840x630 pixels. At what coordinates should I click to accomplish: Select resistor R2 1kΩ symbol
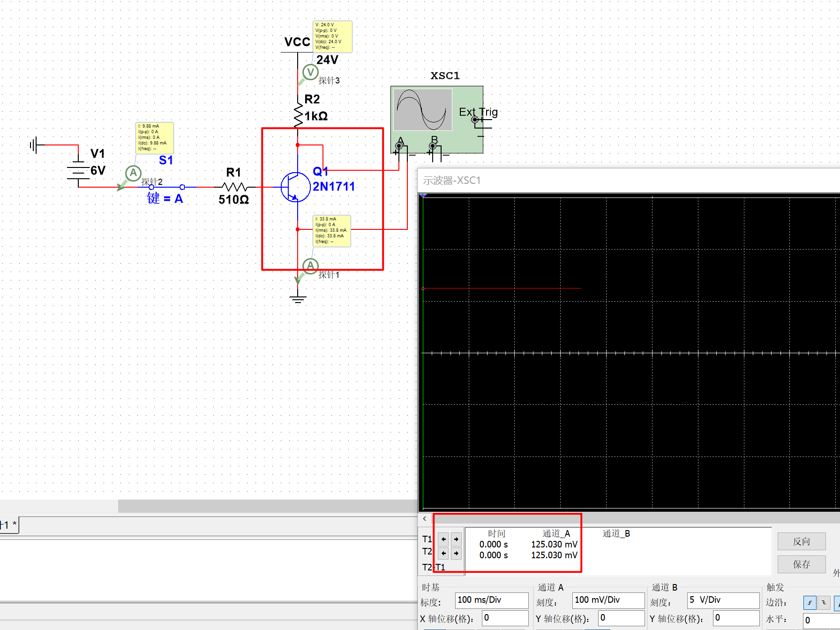[298, 115]
